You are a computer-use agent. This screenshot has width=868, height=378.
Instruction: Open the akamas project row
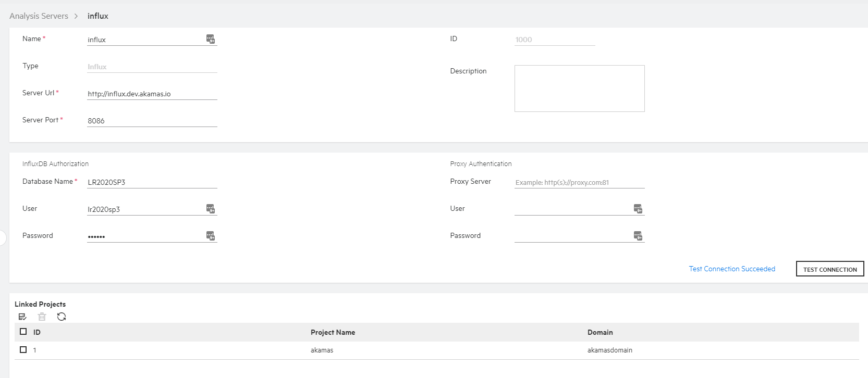[x=322, y=350]
